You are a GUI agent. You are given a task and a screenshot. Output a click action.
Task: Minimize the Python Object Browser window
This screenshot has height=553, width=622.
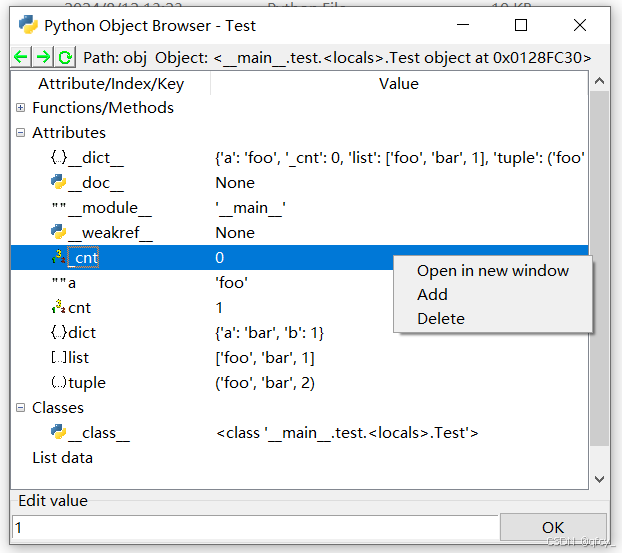point(463,25)
